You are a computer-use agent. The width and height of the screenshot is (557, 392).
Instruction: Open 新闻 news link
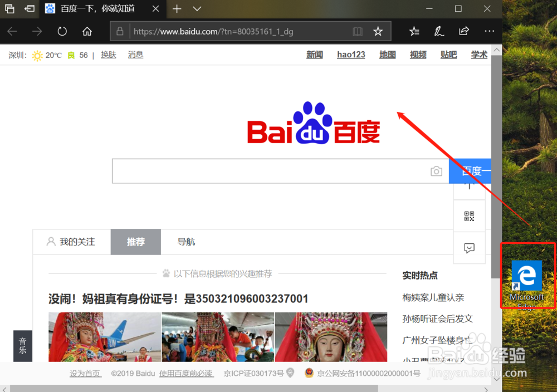314,55
